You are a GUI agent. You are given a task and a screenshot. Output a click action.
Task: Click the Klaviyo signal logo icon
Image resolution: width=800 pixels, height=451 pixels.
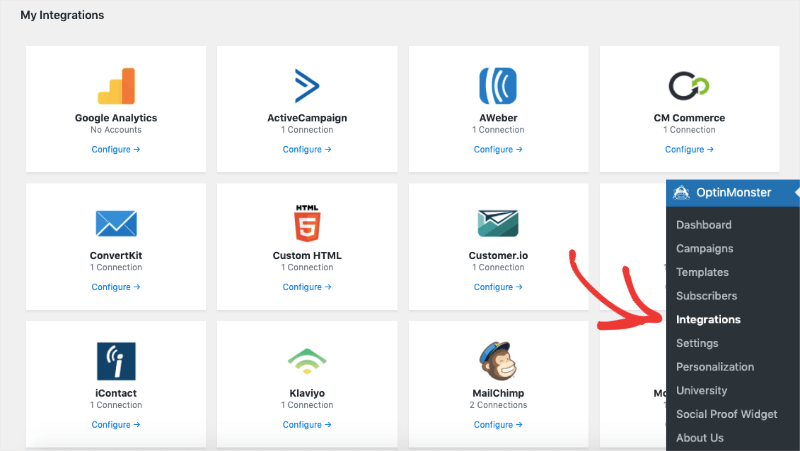pos(307,361)
